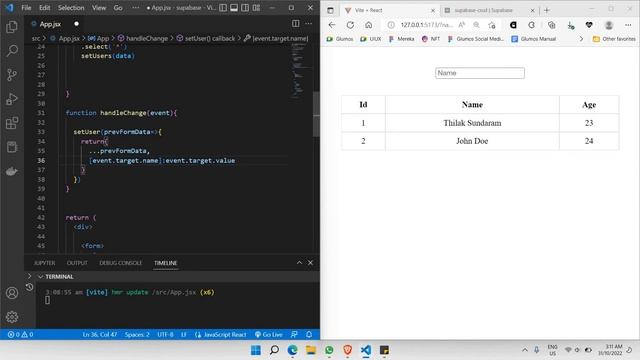Screen dimensions: 640x360
Task: Change encoding via UTF-8 status
Action: coord(165,334)
